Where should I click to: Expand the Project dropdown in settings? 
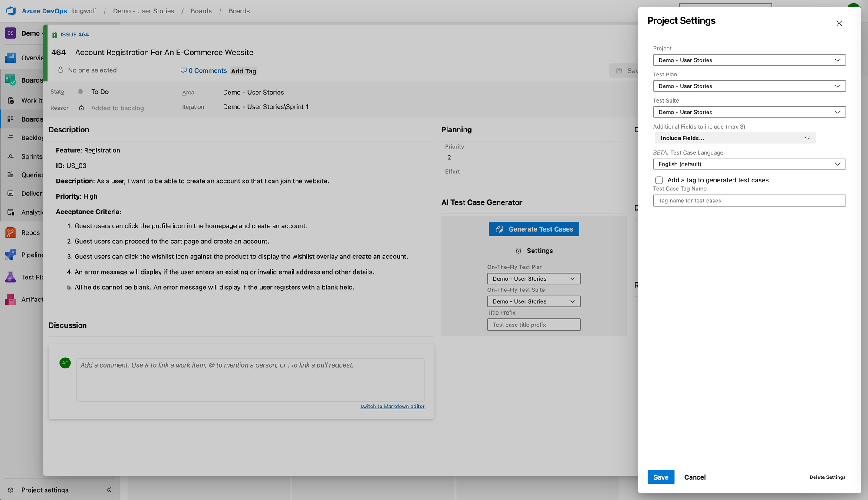tap(749, 60)
